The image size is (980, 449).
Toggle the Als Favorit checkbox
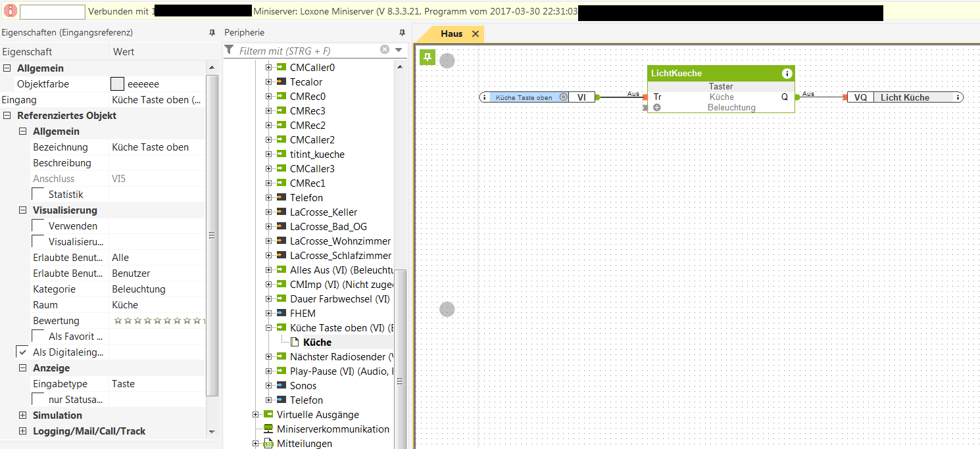pos(38,337)
